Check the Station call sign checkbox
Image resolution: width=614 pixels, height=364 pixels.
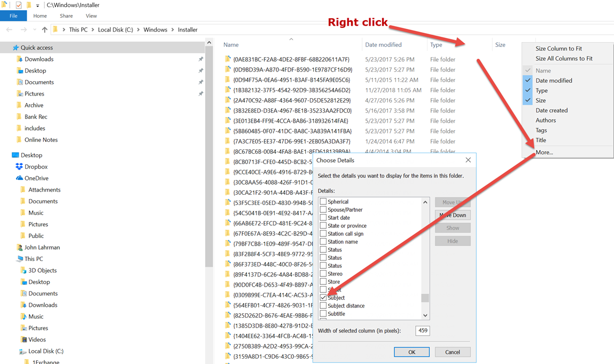[323, 233]
